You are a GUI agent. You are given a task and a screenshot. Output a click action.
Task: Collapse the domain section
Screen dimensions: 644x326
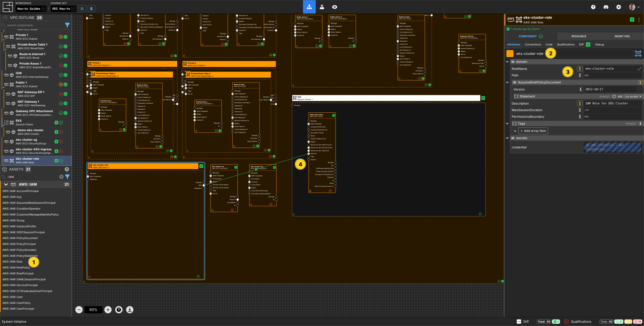[507, 62]
